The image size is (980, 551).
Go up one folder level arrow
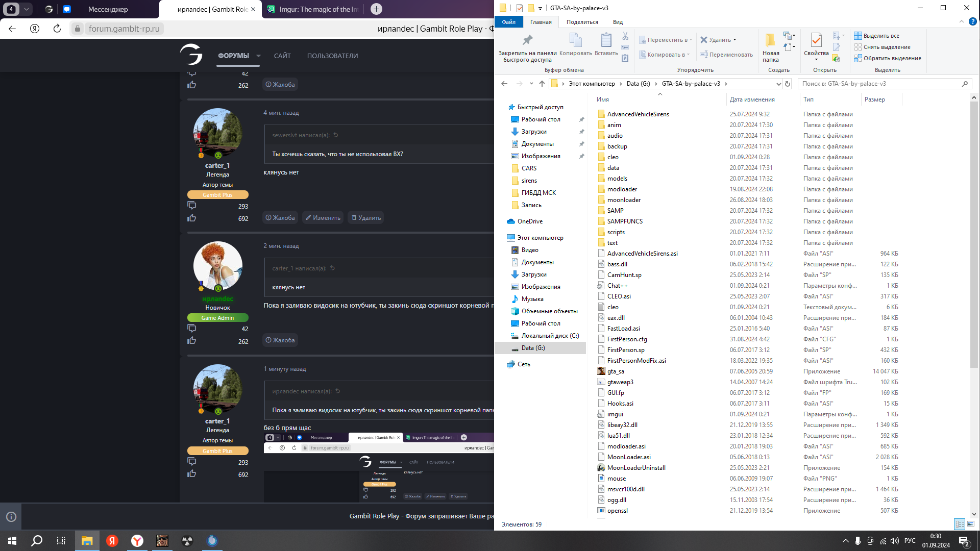tap(542, 84)
